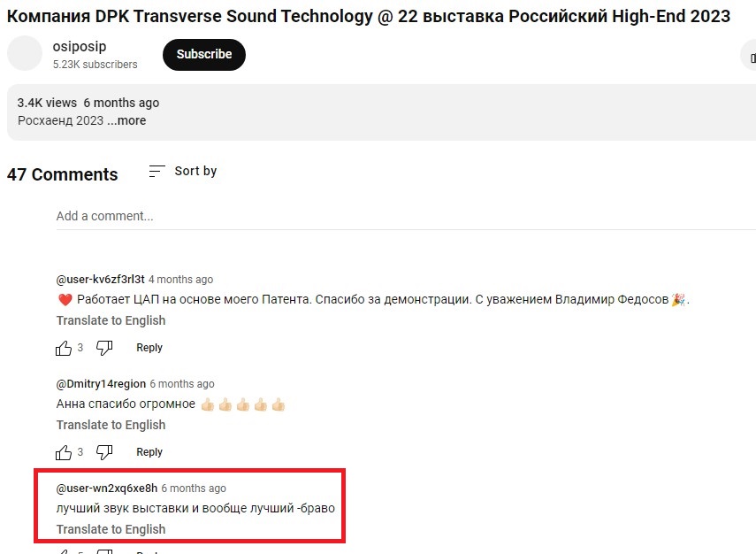
Task: Reply to @user-kv6zf3rl3t's comment
Action: click(149, 348)
